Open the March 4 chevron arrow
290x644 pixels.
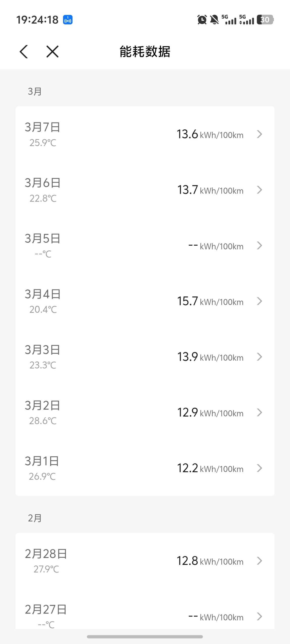pos(259,301)
